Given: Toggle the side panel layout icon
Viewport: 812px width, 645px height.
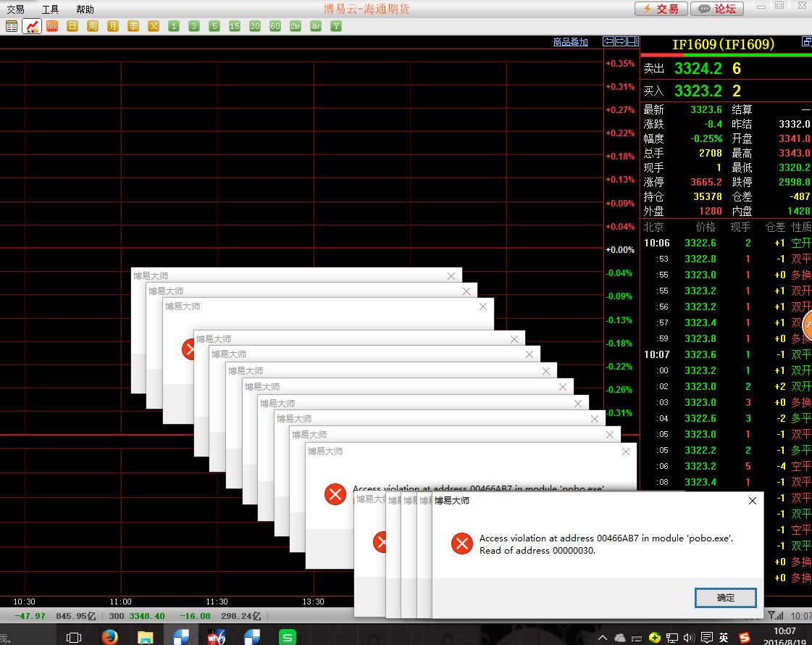Looking at the screenshot, I should pyautogui.click(x=632, y=42).
